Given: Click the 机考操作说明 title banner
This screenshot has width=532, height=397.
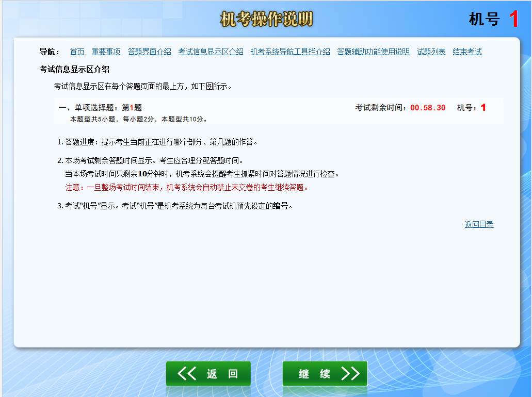Looking at the screenshot, I should pyautogui.click(x=266, y=18).
